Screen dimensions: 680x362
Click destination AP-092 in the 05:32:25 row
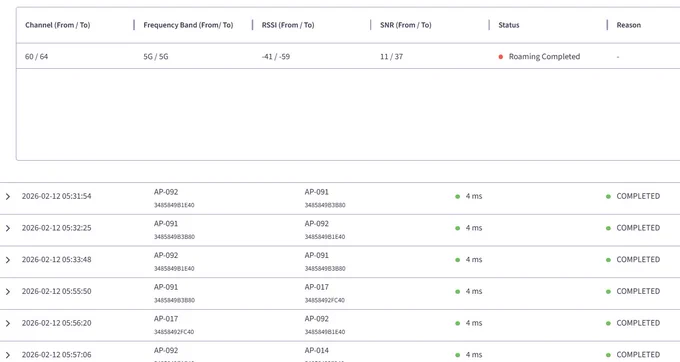point(317,223)
